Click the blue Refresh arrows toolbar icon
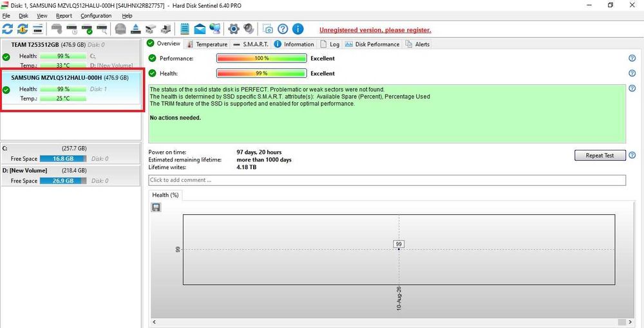 tap(7, 29)
